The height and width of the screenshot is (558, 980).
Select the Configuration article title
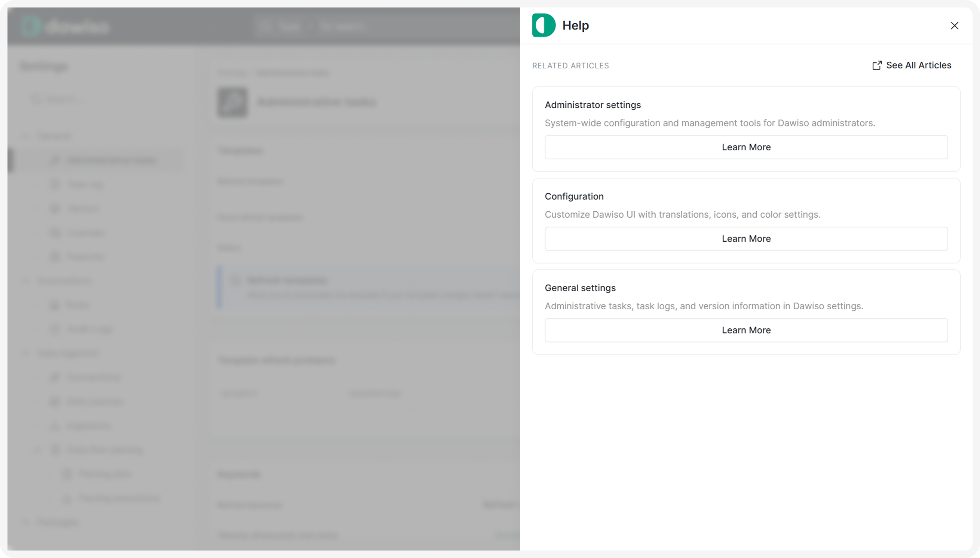[x=574, y=197]
